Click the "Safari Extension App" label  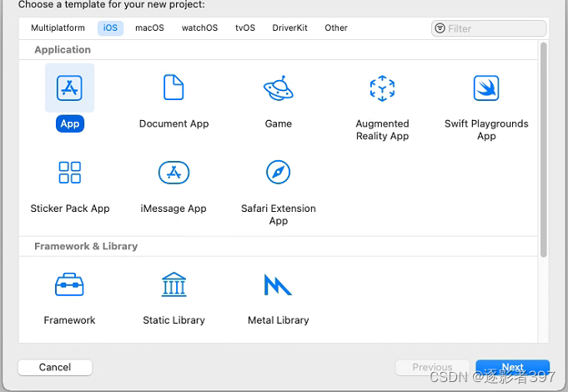[x=279, y=214]
